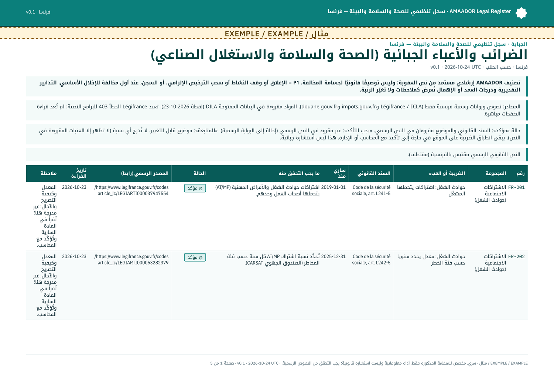Click the read date 2026-10-23 in row FR-201
The height and width of the screenshot is (392, 554).
click(74, 187)
